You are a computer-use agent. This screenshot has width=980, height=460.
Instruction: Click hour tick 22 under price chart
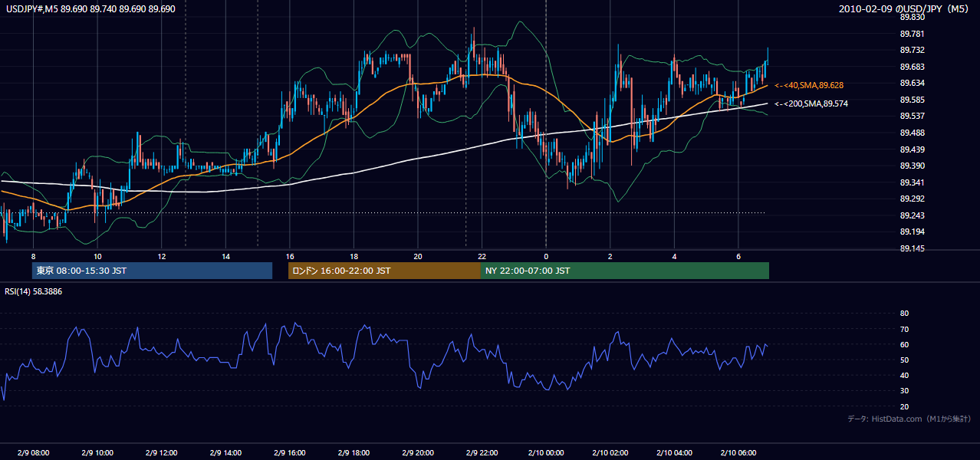(482, 256)
